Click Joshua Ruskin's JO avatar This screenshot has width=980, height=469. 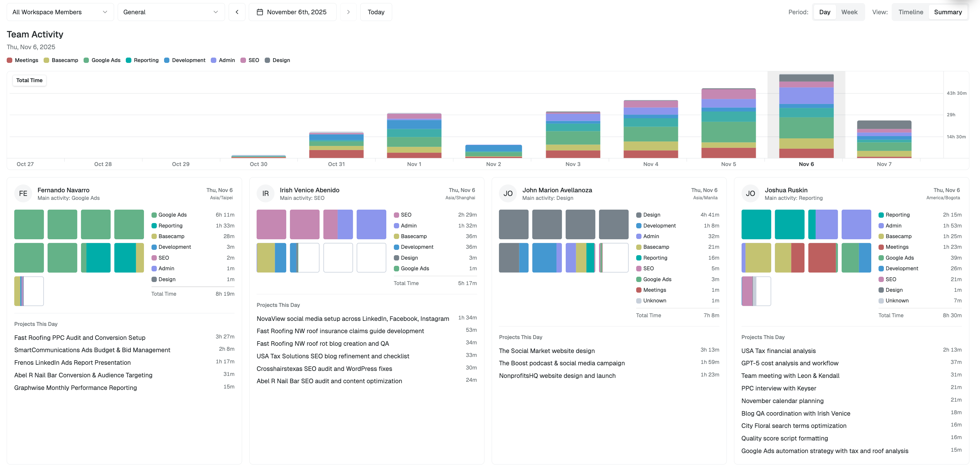[750, 193]
